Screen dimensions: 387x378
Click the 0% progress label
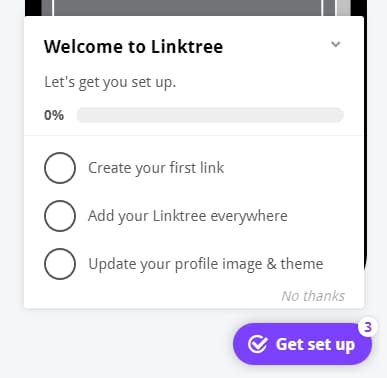coord(54,115)
